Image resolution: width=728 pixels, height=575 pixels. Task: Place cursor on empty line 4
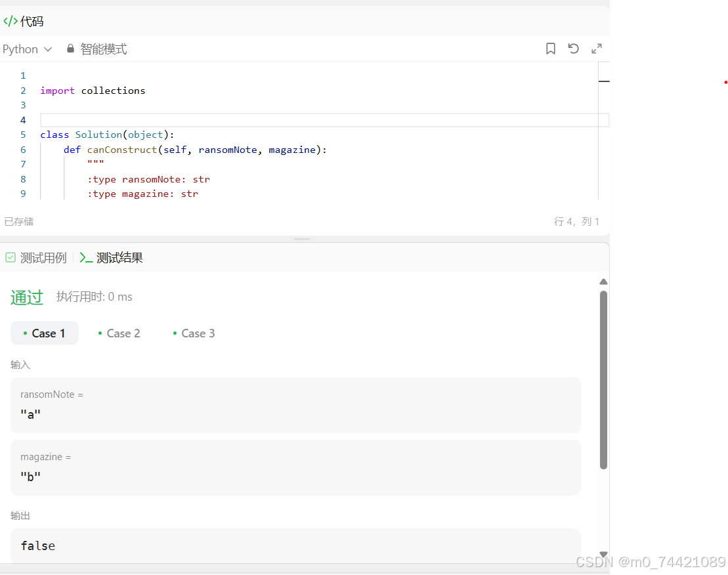pos(324,120)
